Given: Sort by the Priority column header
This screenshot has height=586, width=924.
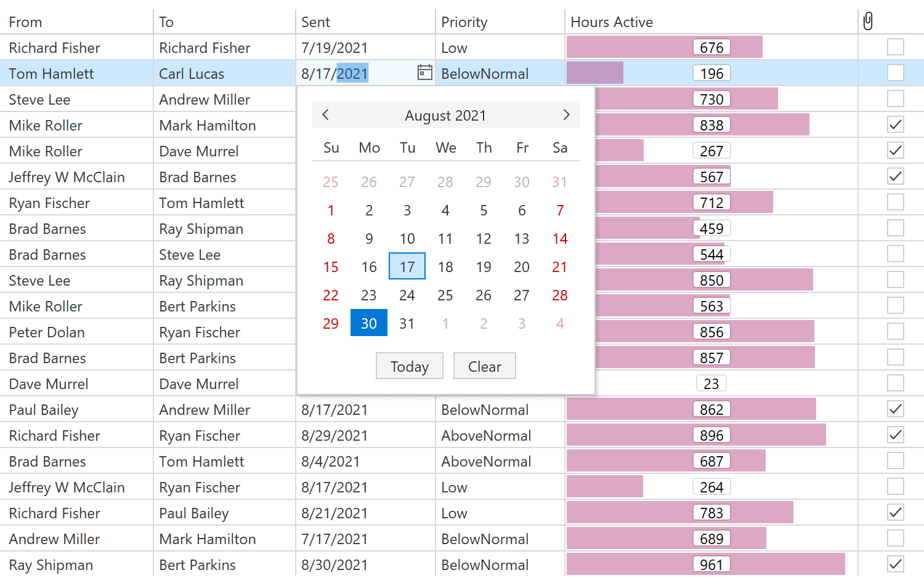Looking at the screenshot, I should [464, 22].
